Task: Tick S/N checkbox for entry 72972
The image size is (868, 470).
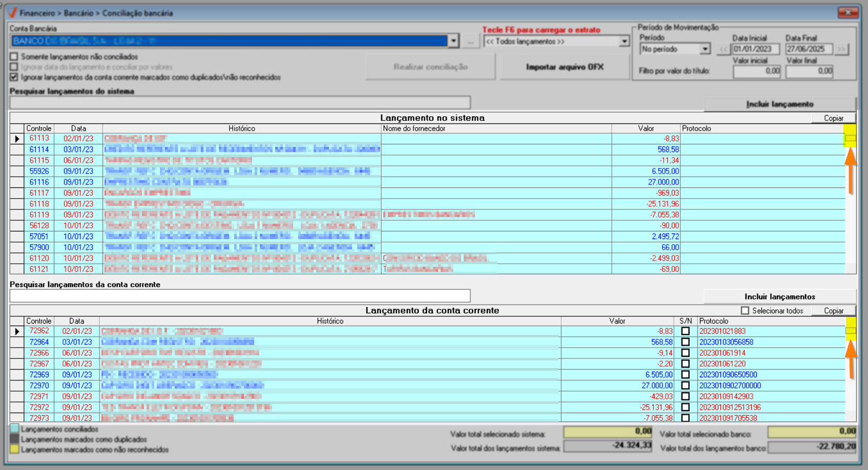Action: [x=686, y=408]
